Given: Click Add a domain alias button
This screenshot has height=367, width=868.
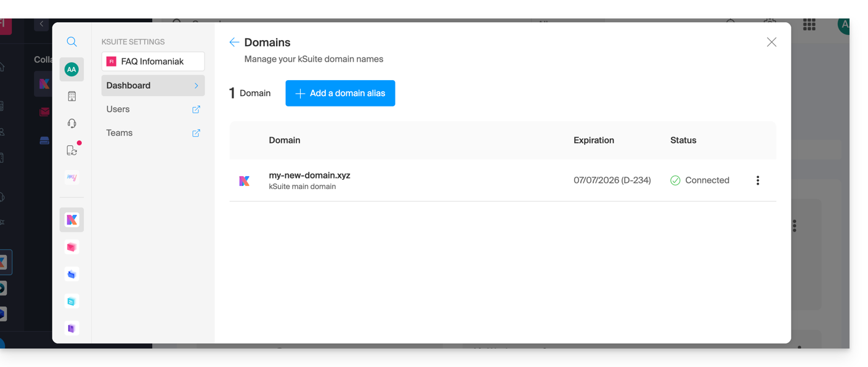Looking at the screenshot, I should coord(340,93).
